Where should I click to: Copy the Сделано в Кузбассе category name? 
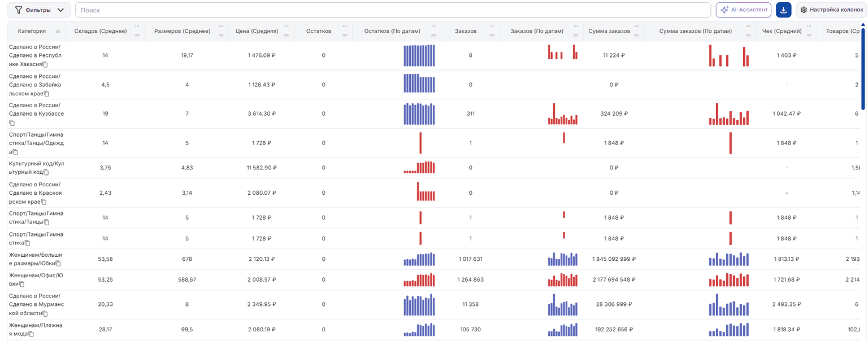click(12, 123)
